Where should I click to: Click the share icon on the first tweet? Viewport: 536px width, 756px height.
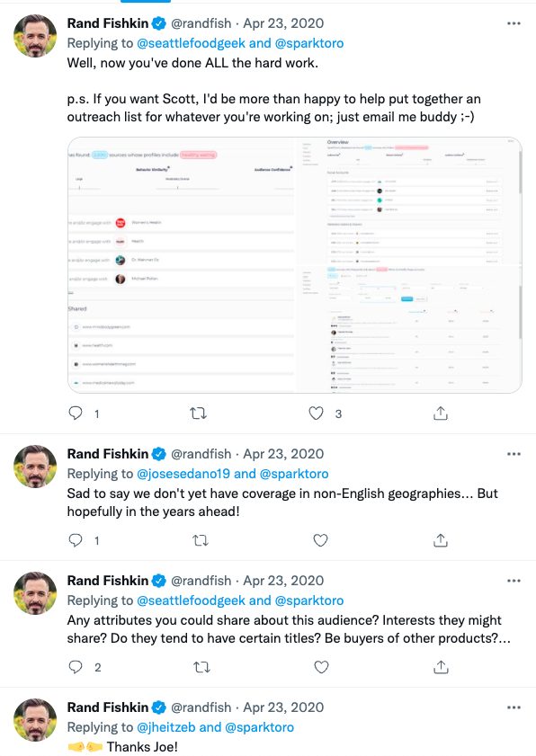[x=440, y=414]
